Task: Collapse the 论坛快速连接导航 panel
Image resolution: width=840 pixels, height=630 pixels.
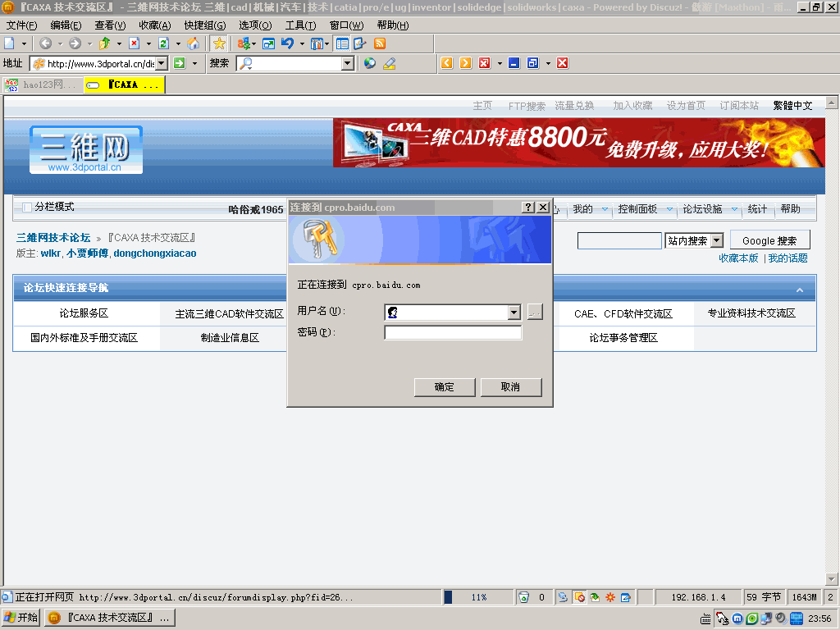Action: point(799,290)
